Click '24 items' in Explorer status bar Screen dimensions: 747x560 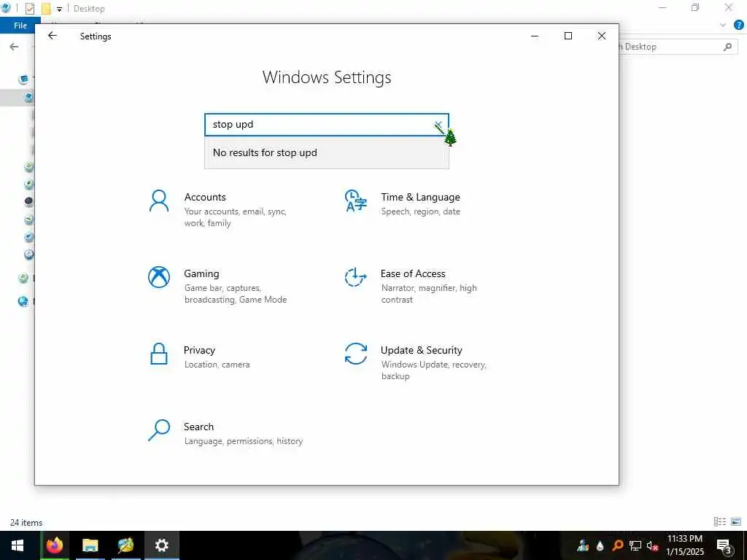coord(26,522)
